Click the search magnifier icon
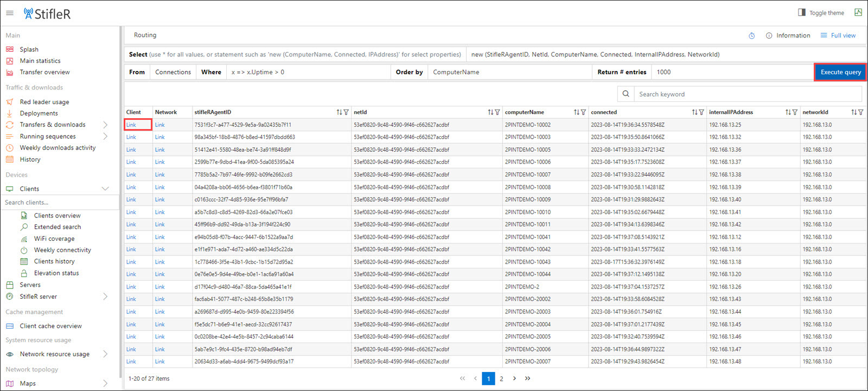 point(626,94)
